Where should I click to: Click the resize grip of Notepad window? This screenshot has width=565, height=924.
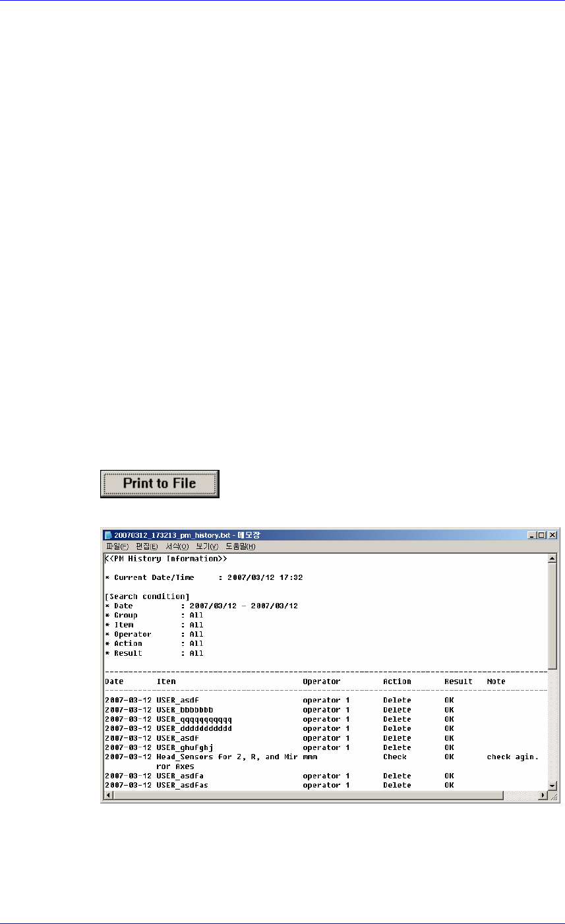(x=552, y=795)
